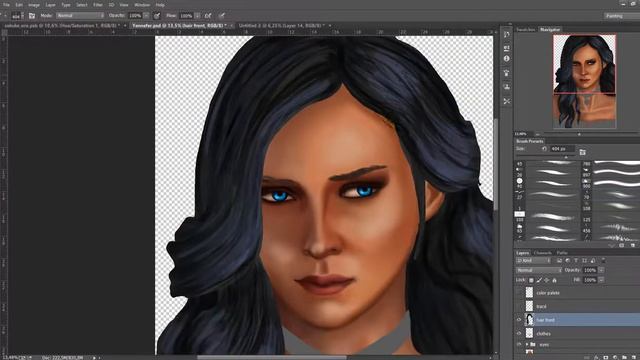Click the Flow value field
The width and height of the screenshot is (640, 360).
pos(186,16)
